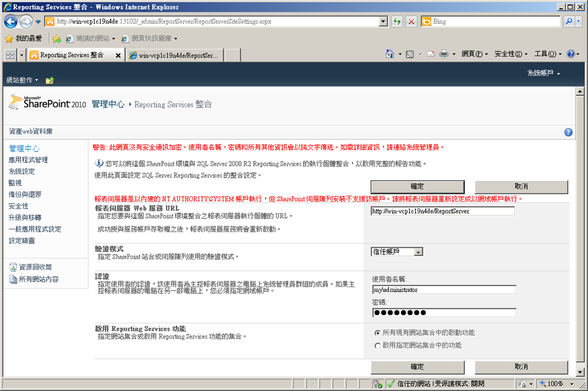
Task: Open 監視 in left navigation
Action: point(15,183)
